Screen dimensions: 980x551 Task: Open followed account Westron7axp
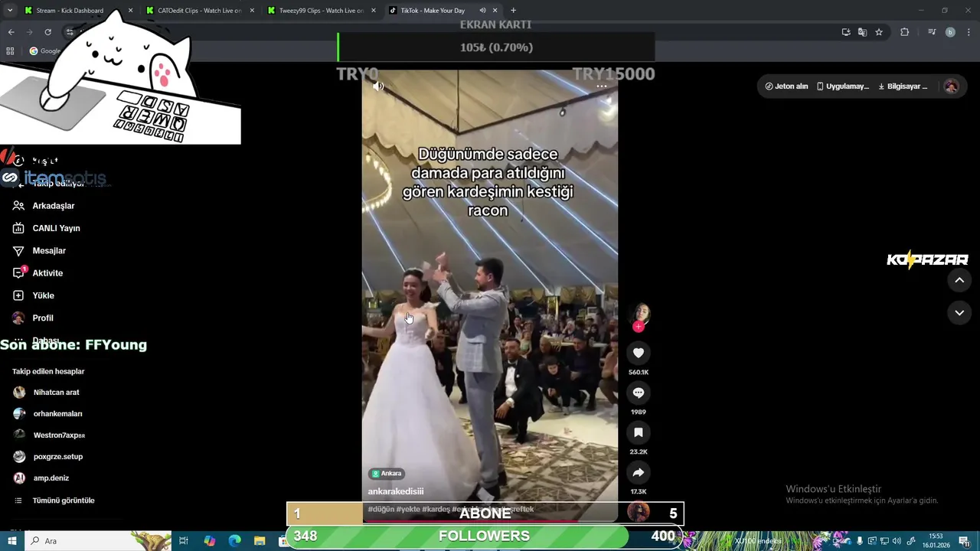pyautogui.click(x=50, y=435)
